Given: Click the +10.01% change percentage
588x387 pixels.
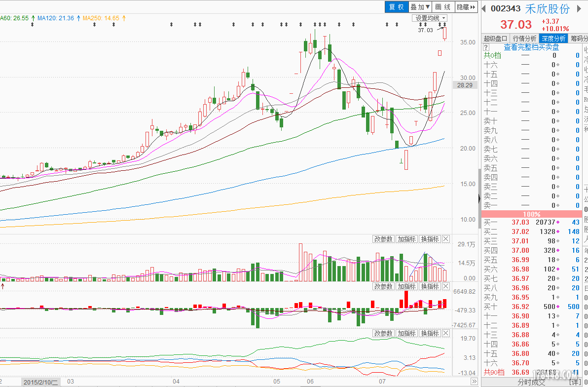Looking at the screenshot, I should [555, 29].
